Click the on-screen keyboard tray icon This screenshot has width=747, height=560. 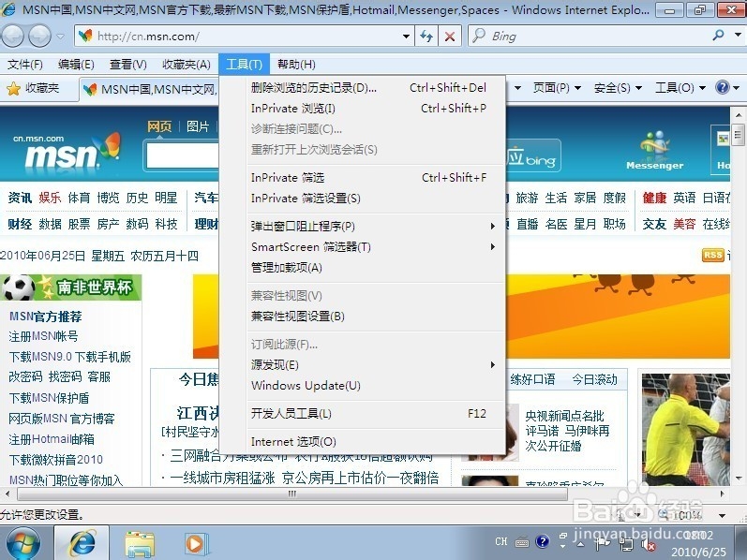pyautogui.click(x=522, y=542)
